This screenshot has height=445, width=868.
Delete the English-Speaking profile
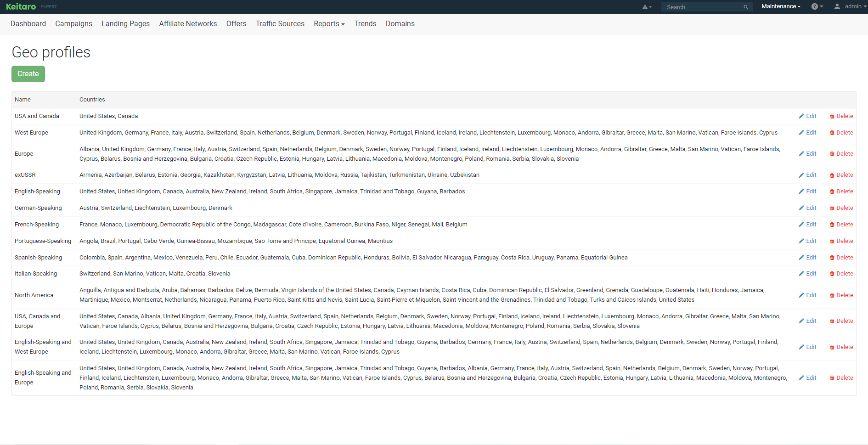click(x=841, y=192)
